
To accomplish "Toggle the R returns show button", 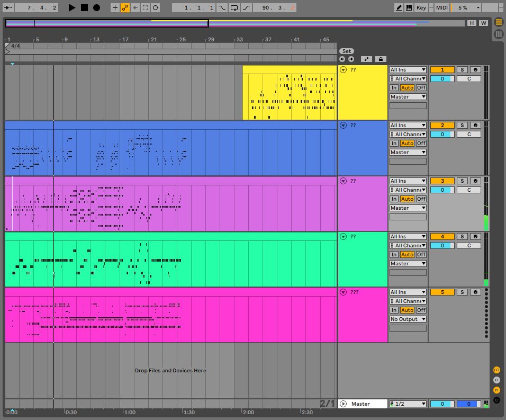I will pyautogui.click(x=496, y=380).
